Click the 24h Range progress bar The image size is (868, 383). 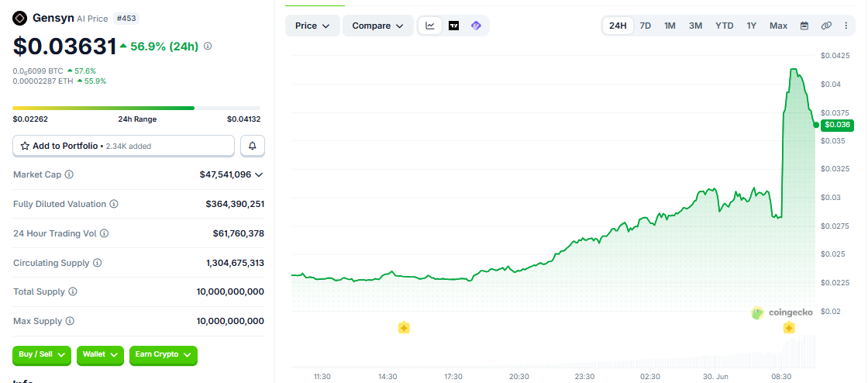pos(136,108)
